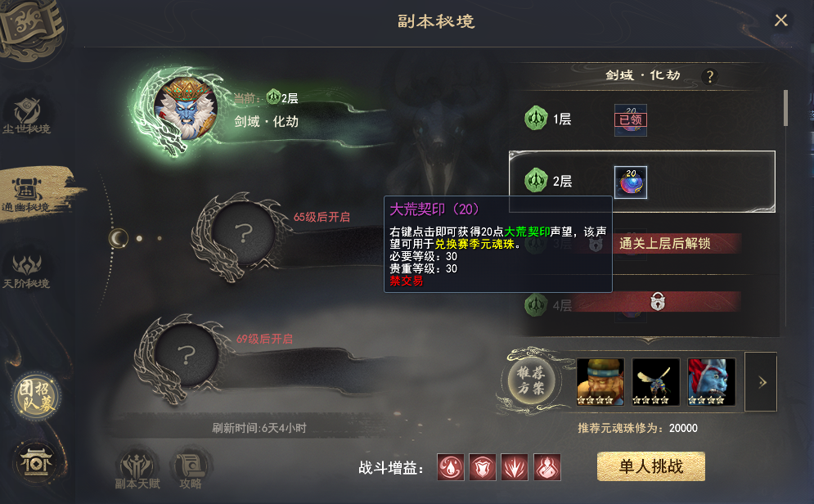The image size is (814, 504).
Task: Click the 2层 大荒契印 reward item icon
Action: (631, 182)
